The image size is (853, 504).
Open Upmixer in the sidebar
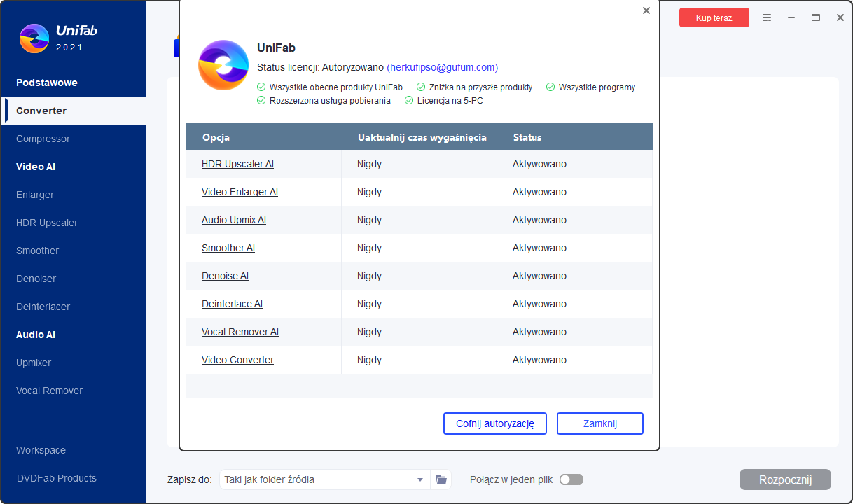tap(73, 363)
